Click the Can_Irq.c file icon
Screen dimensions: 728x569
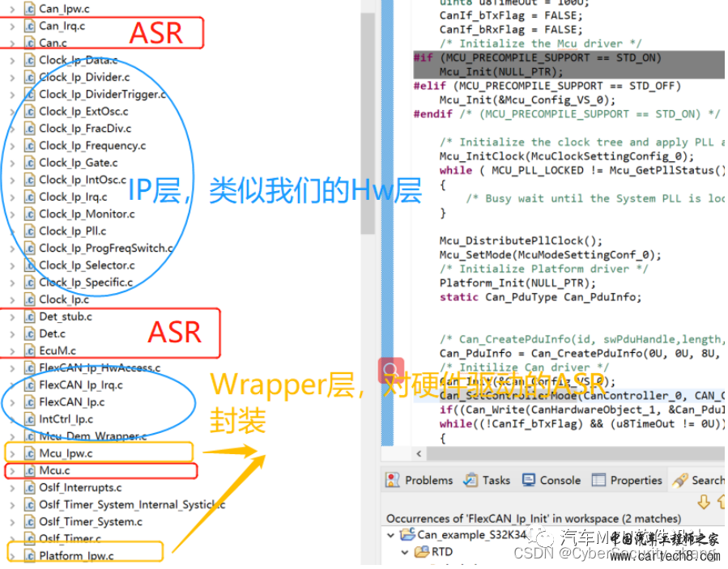(30, 26)
